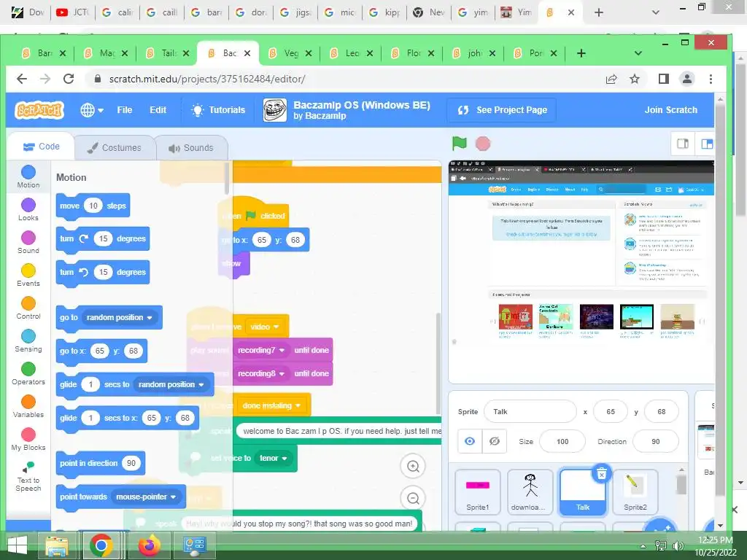Open the Edit menu
This screenshot has width=747, height=560.
point(158,110)
